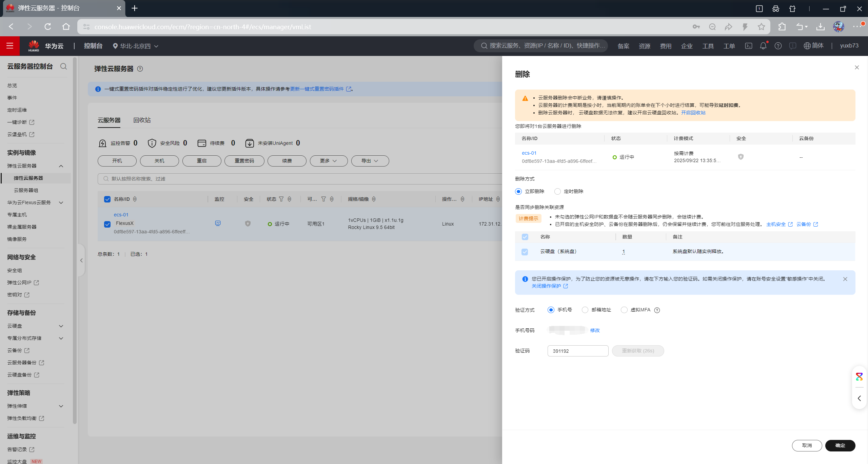Click the 确定 button to confirm deletion
The width and height of the screenshot is (868, 464).
click(840, 445)
